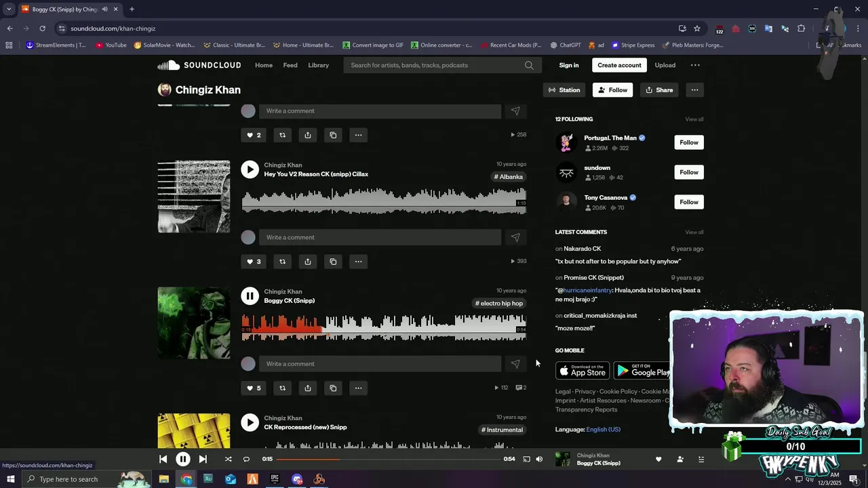Viewport: 868px width, 488px height.
Task: Follow Portugal. The Man
Action: (x=689, y=142)
